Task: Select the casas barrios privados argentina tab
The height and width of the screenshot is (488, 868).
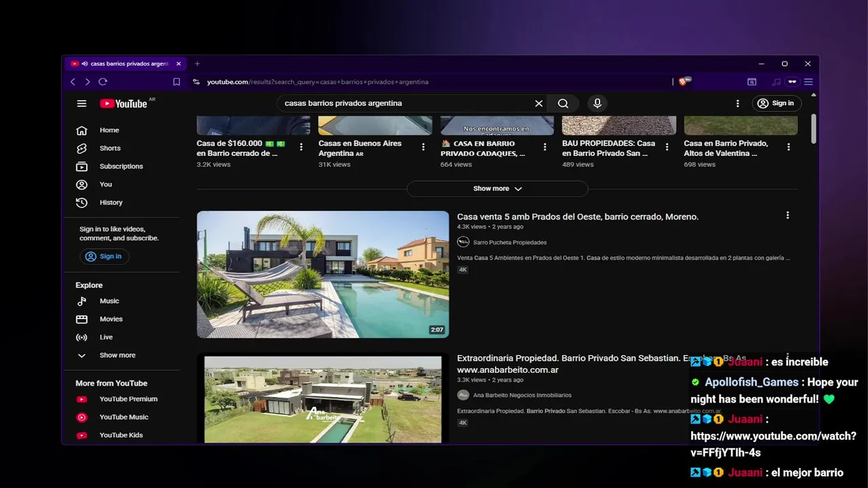Action: (x=126, y=64)
